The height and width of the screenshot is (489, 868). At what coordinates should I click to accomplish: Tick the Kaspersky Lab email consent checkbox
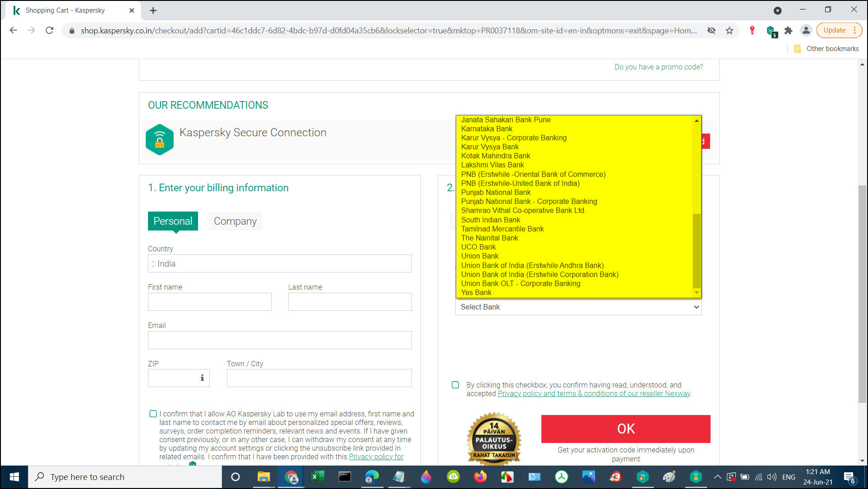point(153,414)
